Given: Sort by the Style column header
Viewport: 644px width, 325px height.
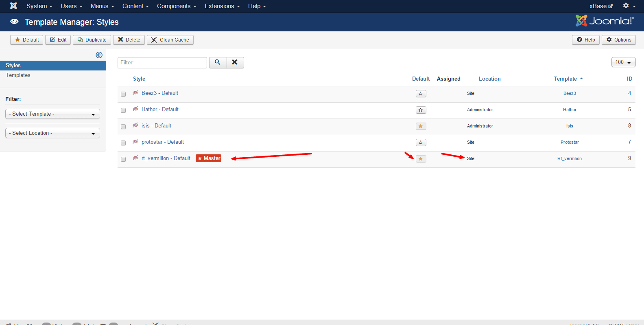Looking at the screenshot, I should click(x=139, y=79).
